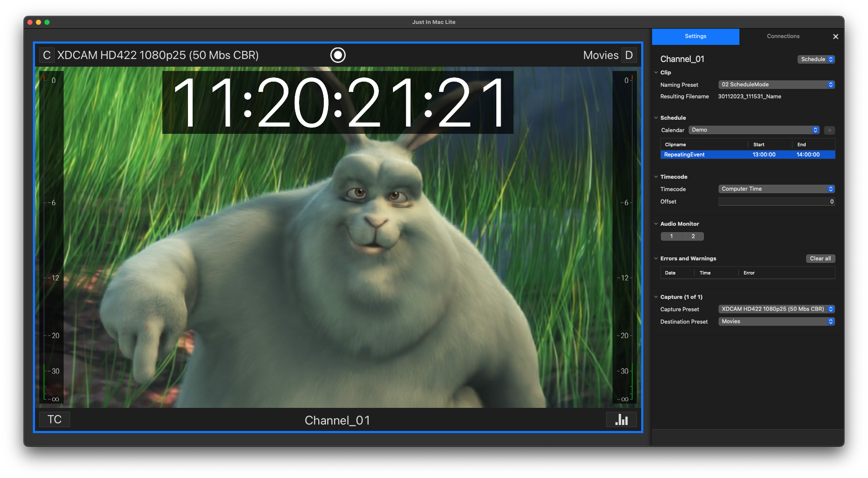This screenshot has width=868, height=478.
Task: Collapse the Schedule section
Action: (x=656, y=118)
